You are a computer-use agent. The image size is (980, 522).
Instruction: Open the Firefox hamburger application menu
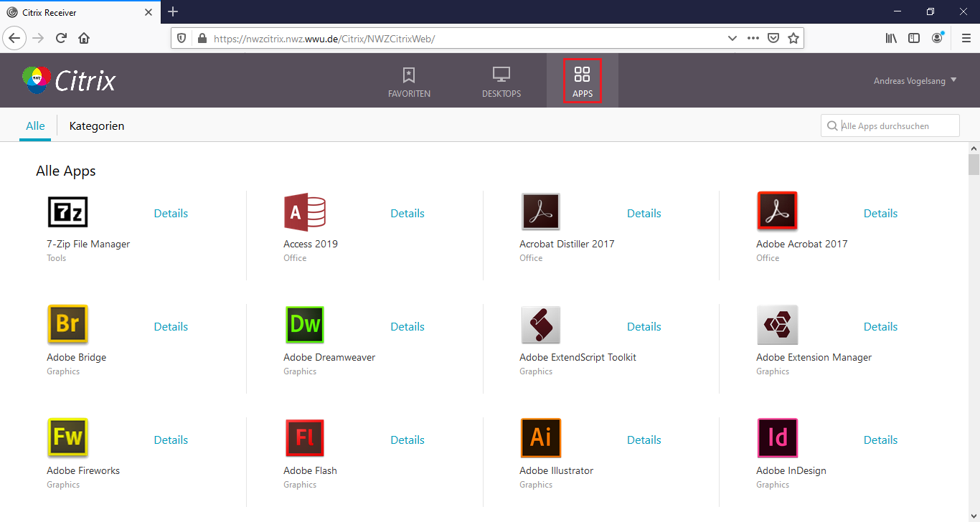966,39
